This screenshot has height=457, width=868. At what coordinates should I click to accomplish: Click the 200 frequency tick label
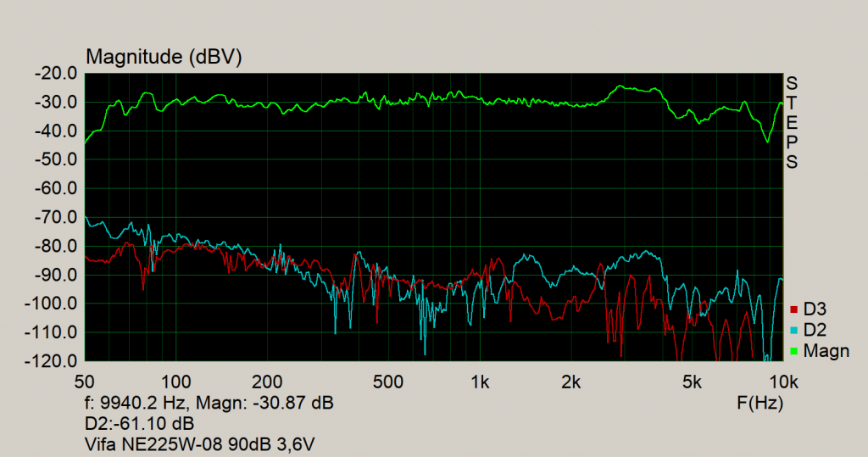(x=267, y=382)
